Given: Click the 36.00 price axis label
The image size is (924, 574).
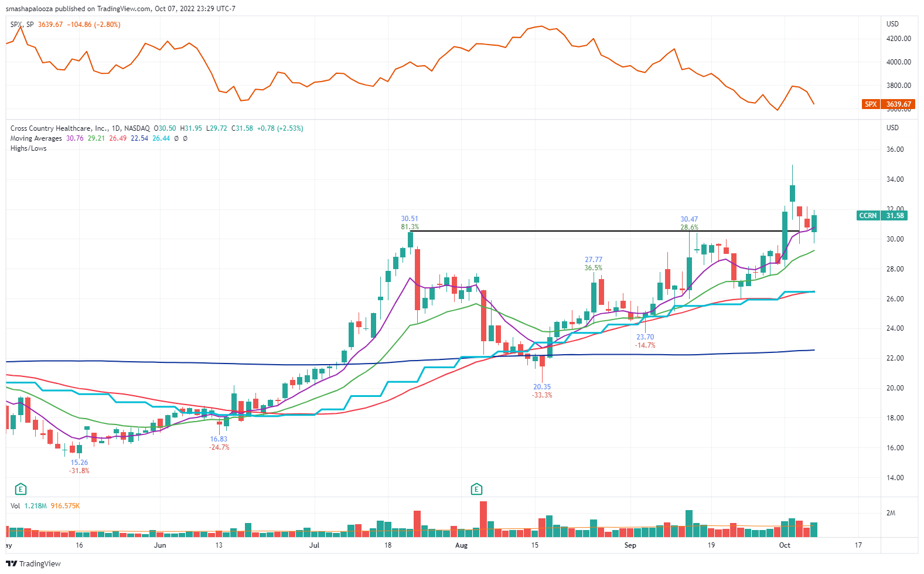Looking at the screenshot, I should pos(895,150).
